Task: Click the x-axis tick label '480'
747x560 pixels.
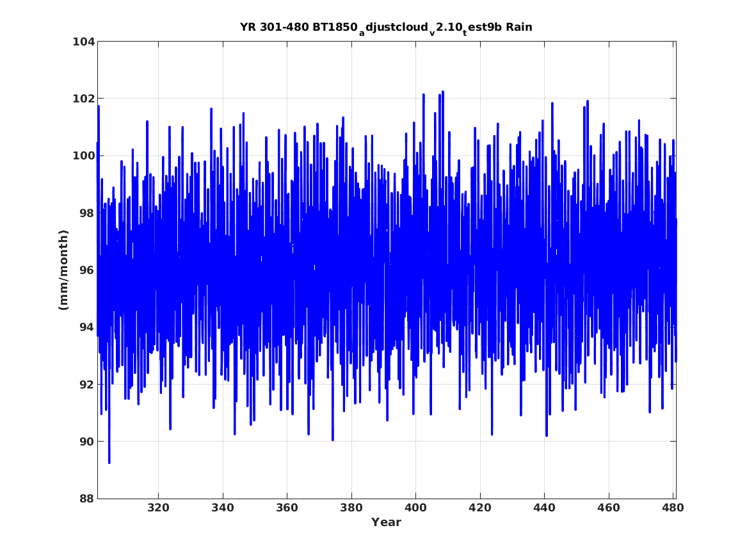Action: (x=673, y=508)
